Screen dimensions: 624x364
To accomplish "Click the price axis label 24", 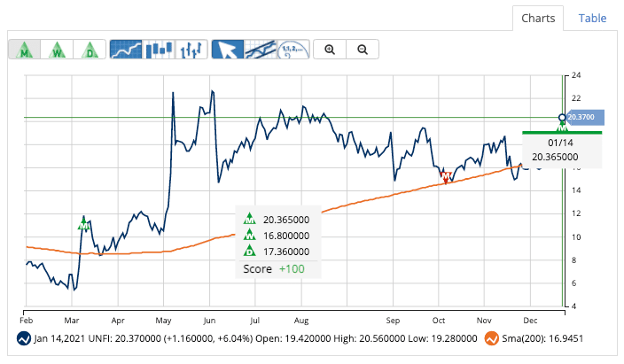I will (576, 75).
